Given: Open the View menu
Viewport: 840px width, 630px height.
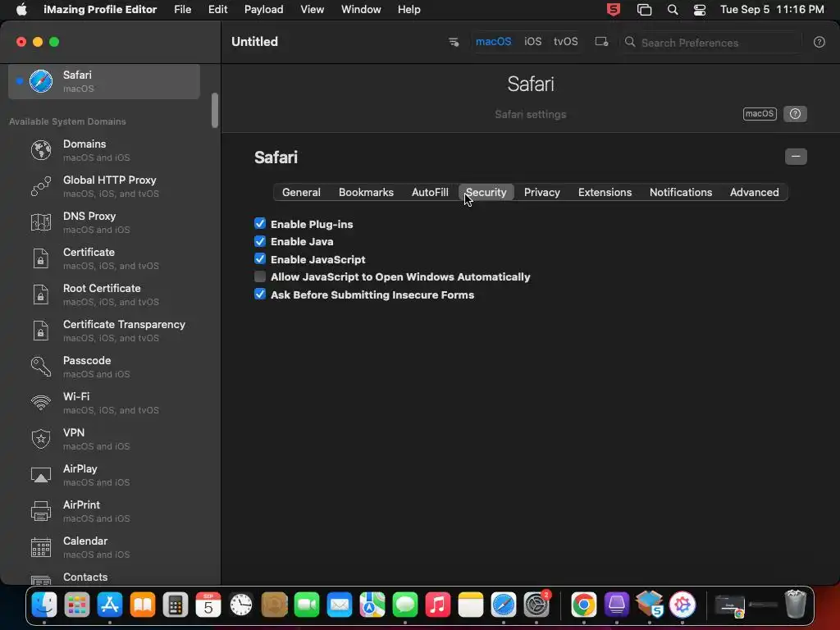Looking at the screenshot, I should [312, 10].
